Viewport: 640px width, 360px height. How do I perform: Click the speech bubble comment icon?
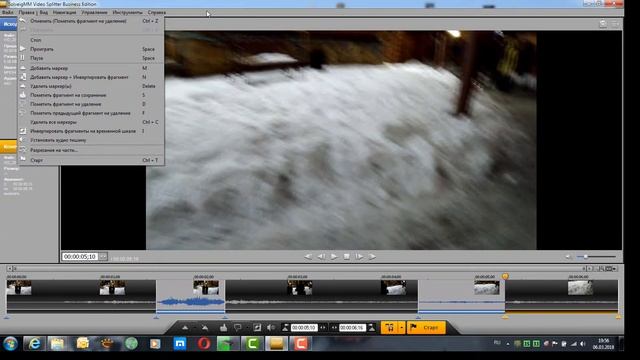(x=237, y=328)
